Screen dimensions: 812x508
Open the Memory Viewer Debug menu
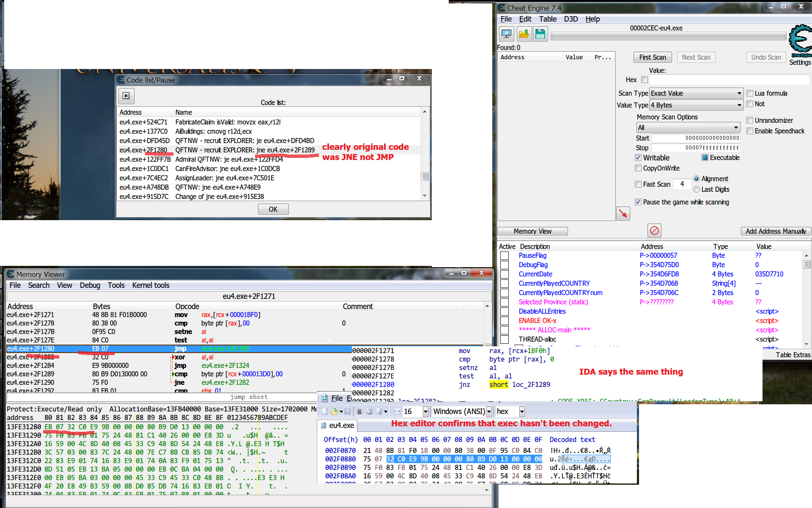click(x=90, y=285)
